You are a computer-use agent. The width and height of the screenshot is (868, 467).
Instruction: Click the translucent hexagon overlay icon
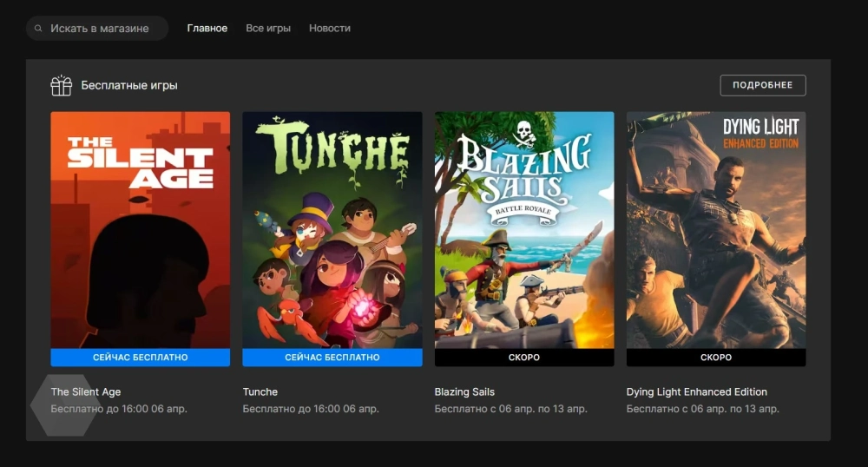[65, 405]
